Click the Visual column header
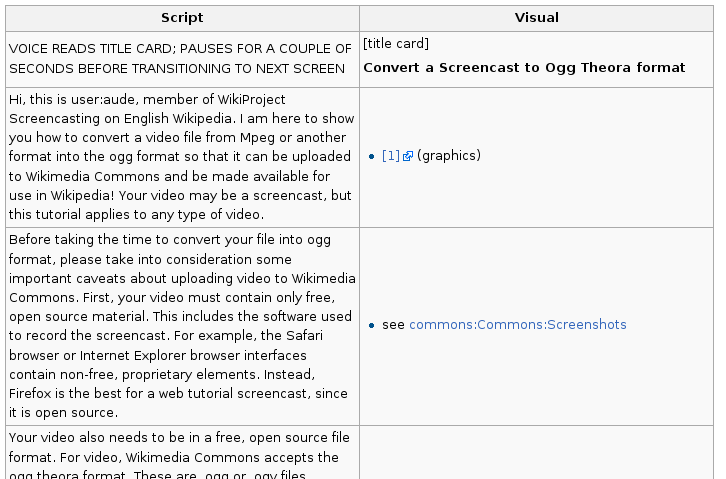The height and width of the screenshot is (479, 726). (x=537, y=18)
